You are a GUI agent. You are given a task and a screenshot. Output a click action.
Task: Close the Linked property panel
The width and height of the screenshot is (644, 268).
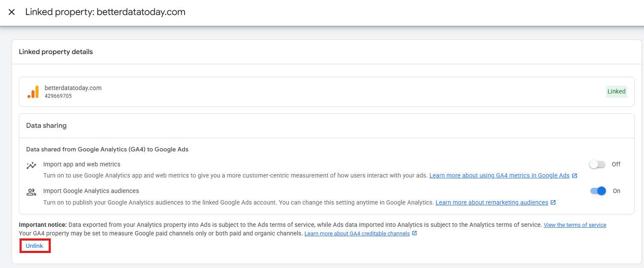point(12,12)
